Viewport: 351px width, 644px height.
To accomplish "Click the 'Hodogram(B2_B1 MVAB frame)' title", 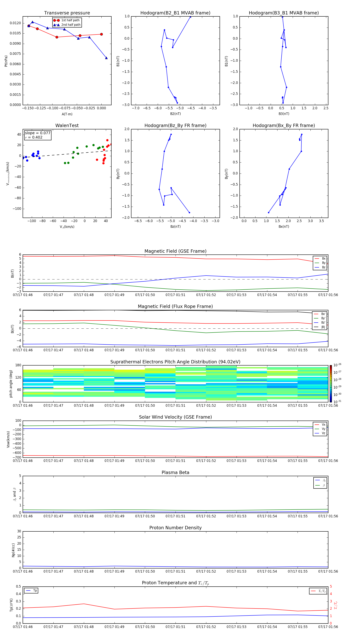I will tap(175, 13).
